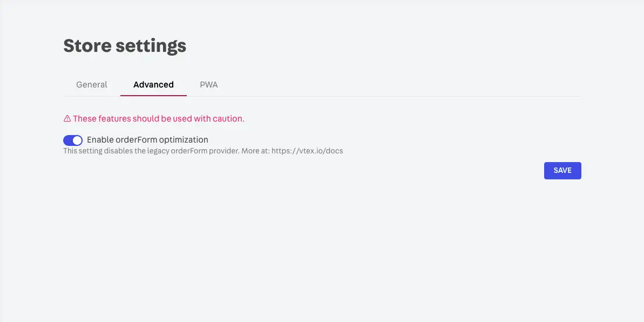Select the Advanced tab
This screenshot has height=322, width=644.
pos(153,85)
